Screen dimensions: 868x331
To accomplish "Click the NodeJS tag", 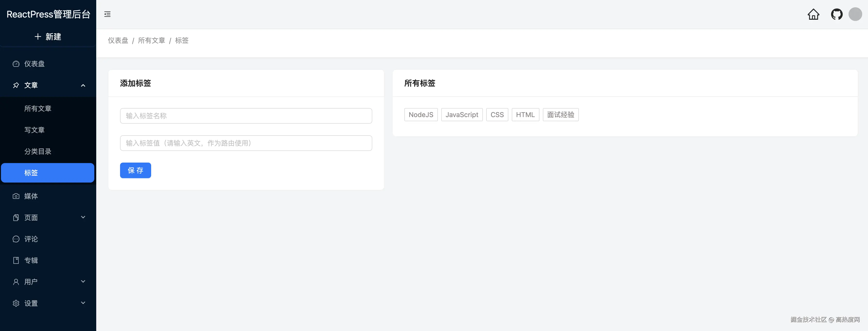I will point(421,115).
